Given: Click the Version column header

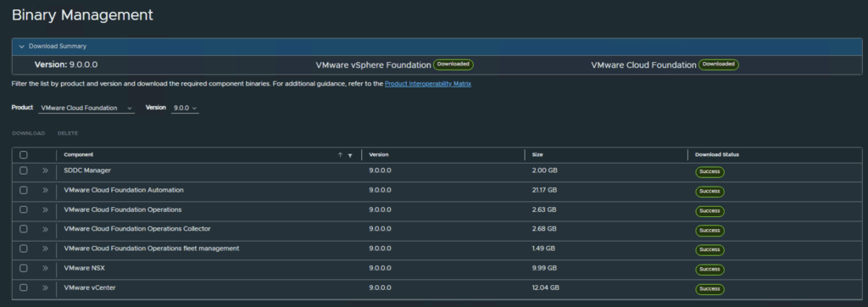Looking at the screenshot, I should point(379,154).
